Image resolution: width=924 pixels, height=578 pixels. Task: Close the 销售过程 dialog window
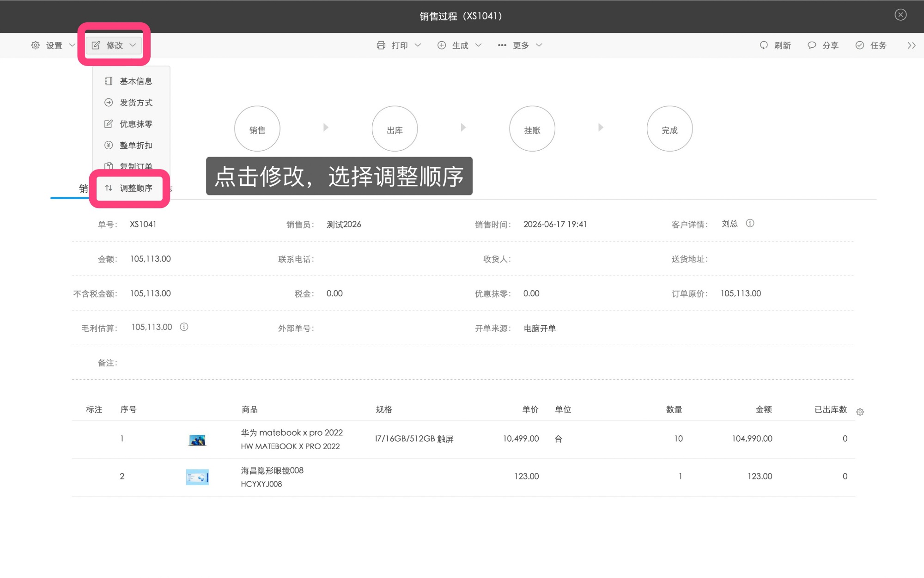point(900,15)
